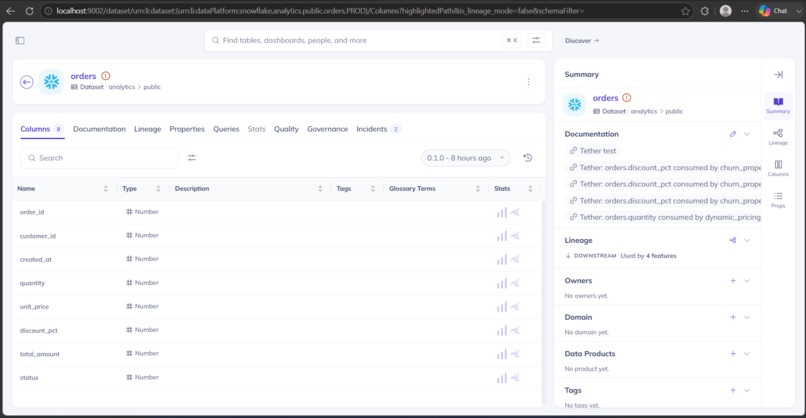Switch to the Queries tab

point(226,129)
